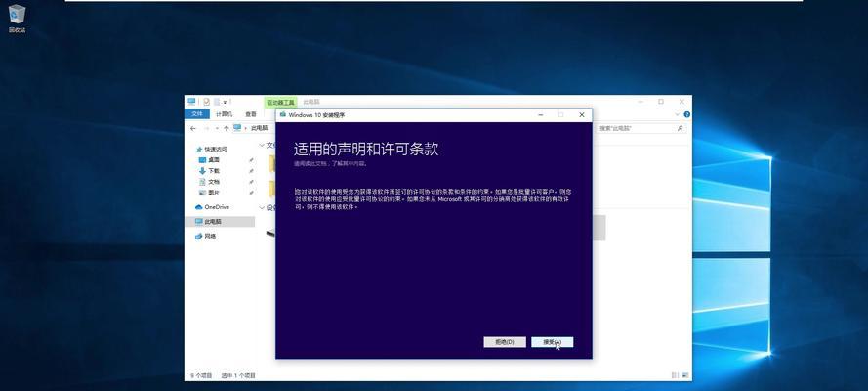Select OneDrive in the navigation pane
868x391 pixels.
[212, 207]
